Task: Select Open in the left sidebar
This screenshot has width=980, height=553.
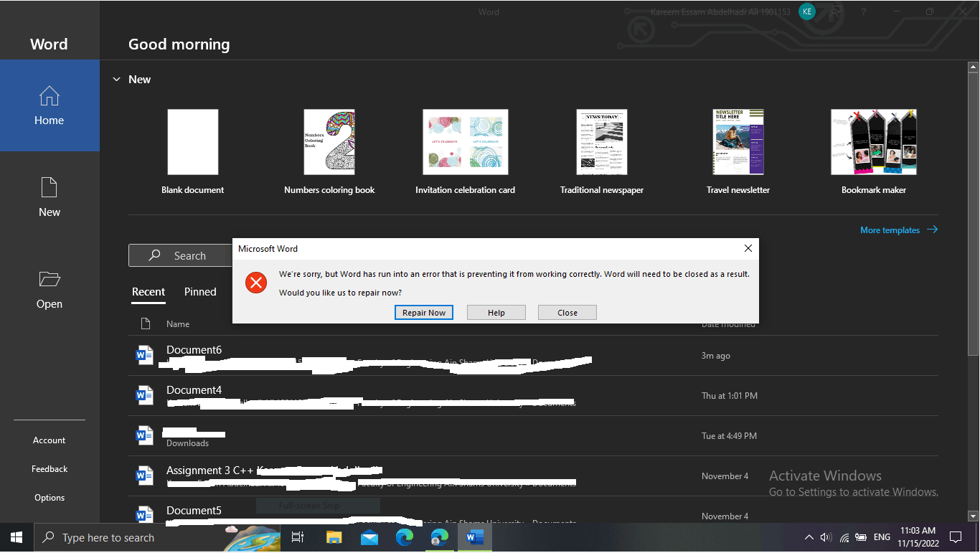Action: (50, 289)
